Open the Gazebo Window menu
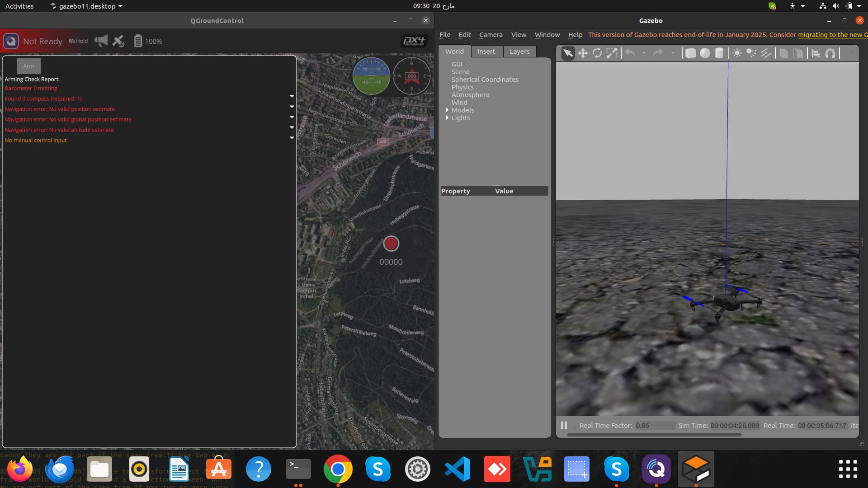 pos(547,35)
